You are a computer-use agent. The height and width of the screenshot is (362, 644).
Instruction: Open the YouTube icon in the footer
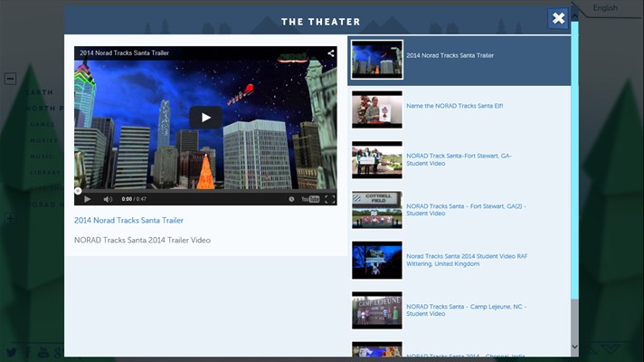click(43, 352)
